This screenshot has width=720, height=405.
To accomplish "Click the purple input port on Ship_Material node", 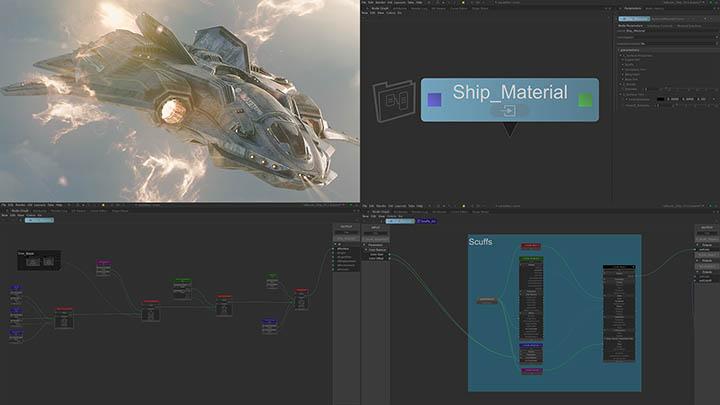I will pyautogui.click(x=434, y=99).
